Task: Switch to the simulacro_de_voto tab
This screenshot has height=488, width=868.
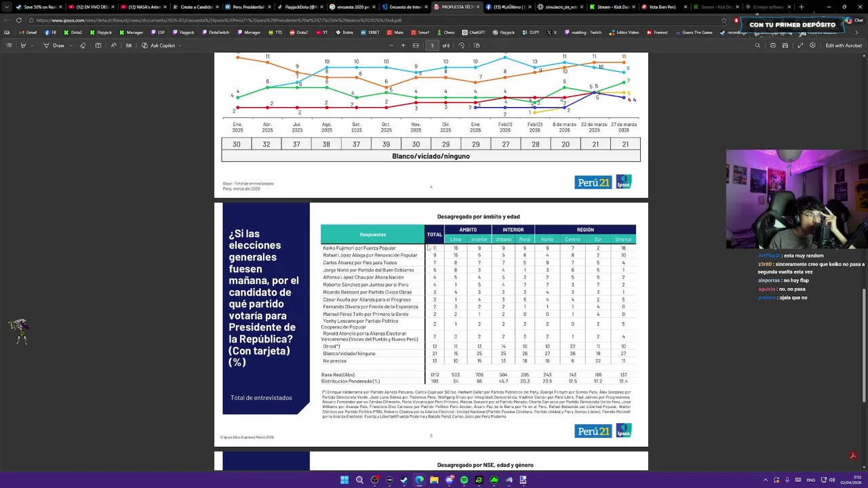Action: click(x=559, y=7)
